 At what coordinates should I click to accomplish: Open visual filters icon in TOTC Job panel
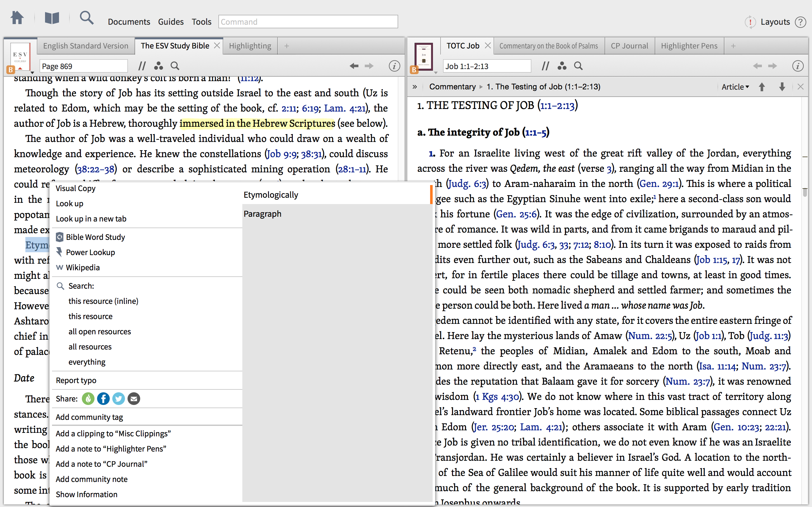pos(562,66)
